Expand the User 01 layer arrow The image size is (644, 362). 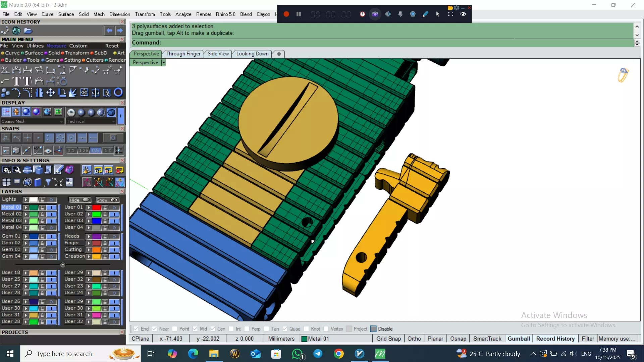(89, 207)
